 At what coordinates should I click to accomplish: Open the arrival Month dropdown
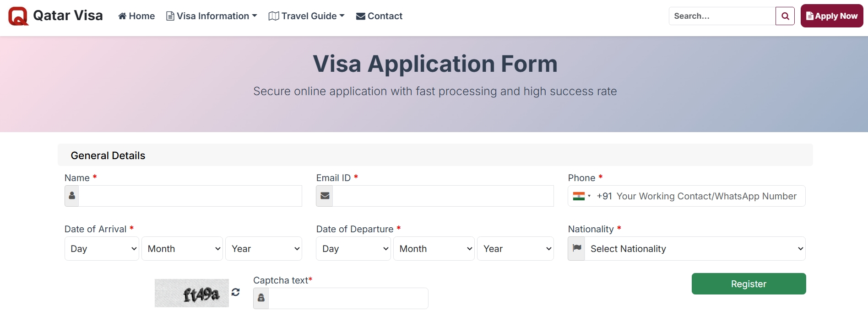(182, 249)
